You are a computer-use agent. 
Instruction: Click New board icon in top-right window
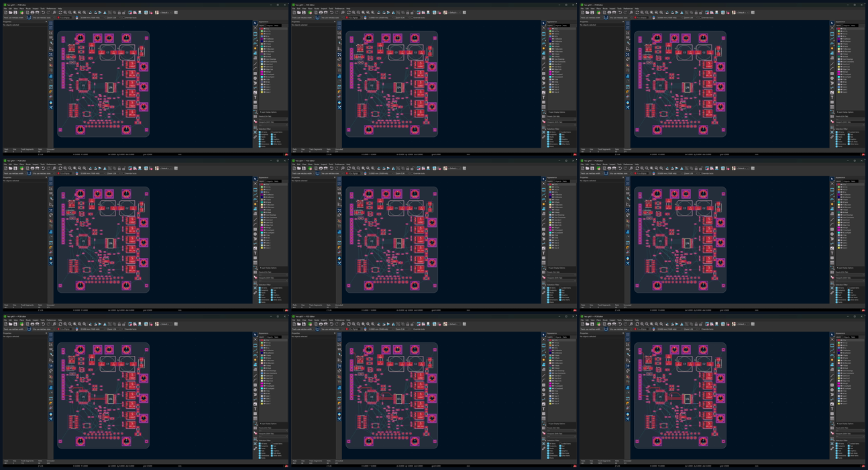(582, 12)
